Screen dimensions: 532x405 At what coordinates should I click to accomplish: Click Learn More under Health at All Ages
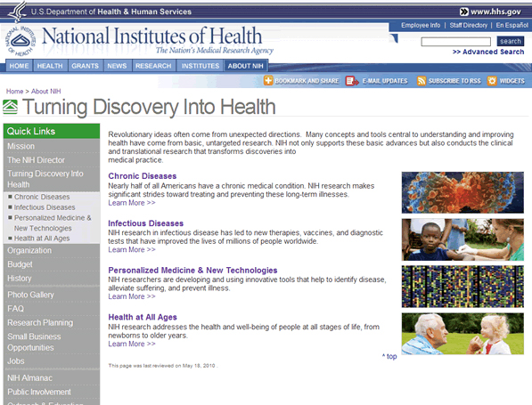[132, 344]
